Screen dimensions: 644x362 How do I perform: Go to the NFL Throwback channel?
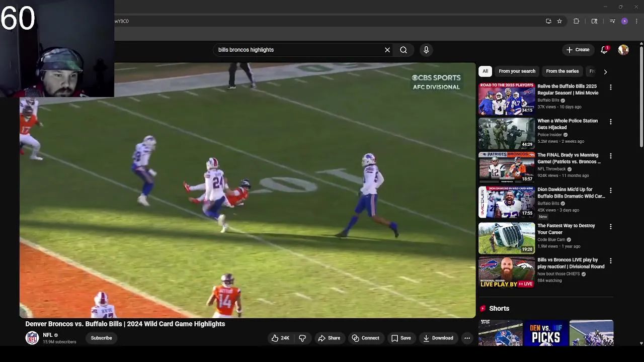(551, 169)
